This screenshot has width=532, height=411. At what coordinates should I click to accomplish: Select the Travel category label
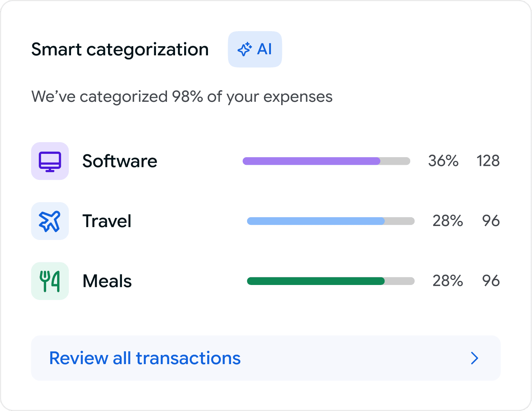tap(107, 221)
